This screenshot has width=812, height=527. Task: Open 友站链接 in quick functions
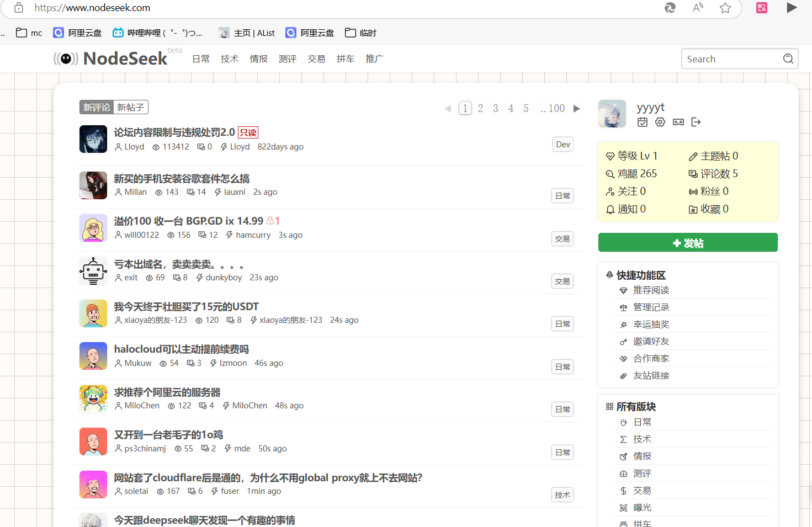click(651, 375)
